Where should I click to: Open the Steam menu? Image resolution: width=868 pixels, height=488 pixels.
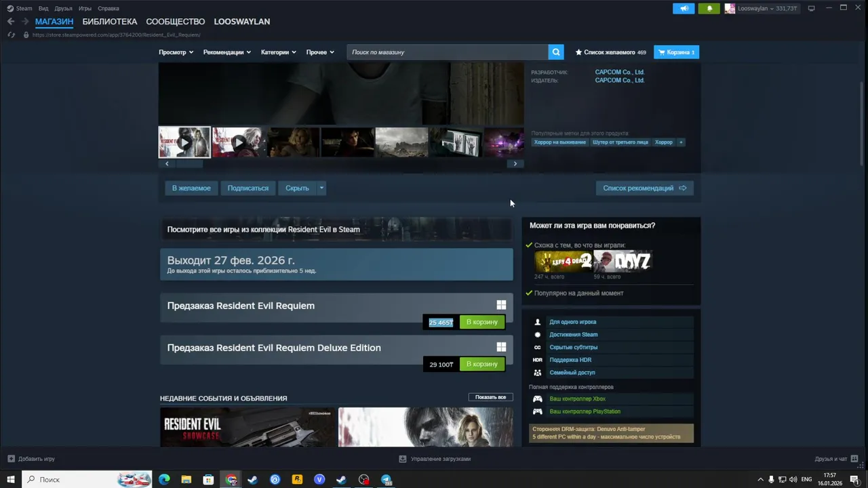[x=20, y=9]
